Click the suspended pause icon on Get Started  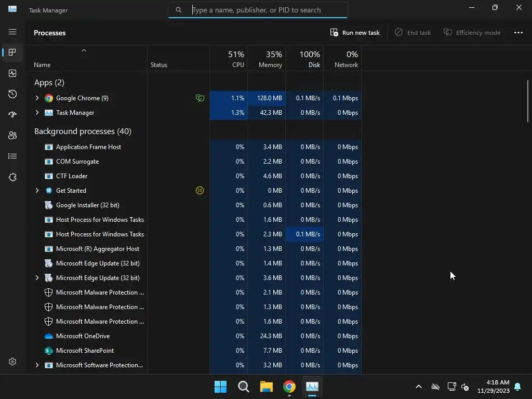click(x=200, y=191)
